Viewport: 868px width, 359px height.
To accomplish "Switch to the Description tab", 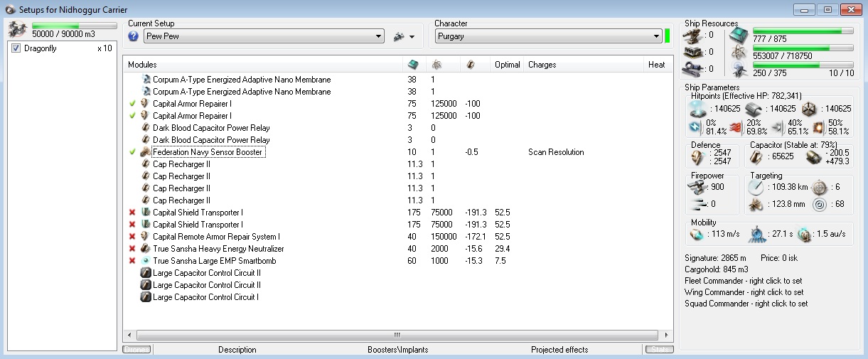I will pos(237,350).
